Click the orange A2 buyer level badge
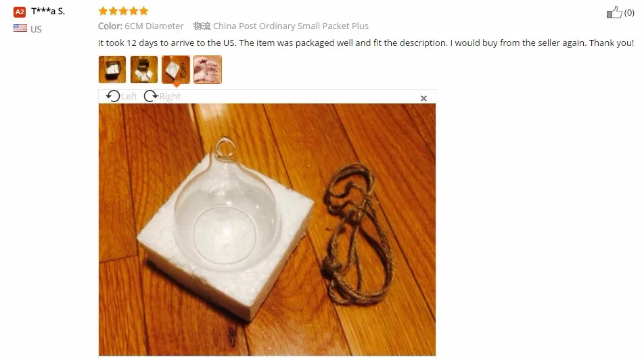Screen dimensions: 644x359 coord(20,12)
